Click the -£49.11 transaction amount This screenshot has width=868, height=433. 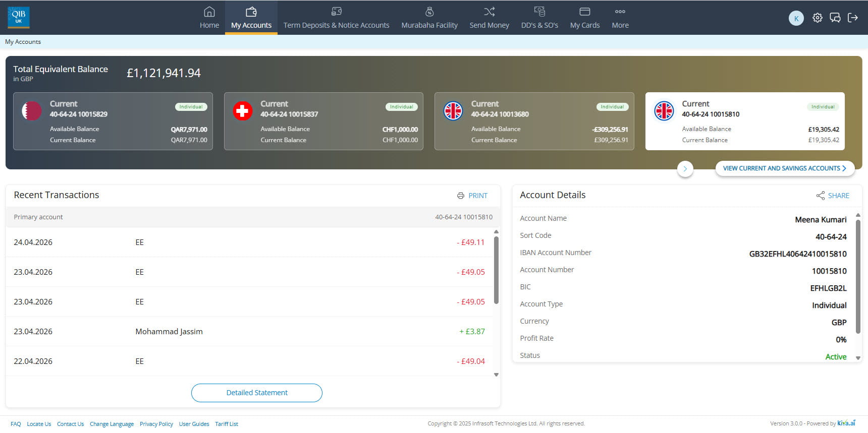coord(471,242)
